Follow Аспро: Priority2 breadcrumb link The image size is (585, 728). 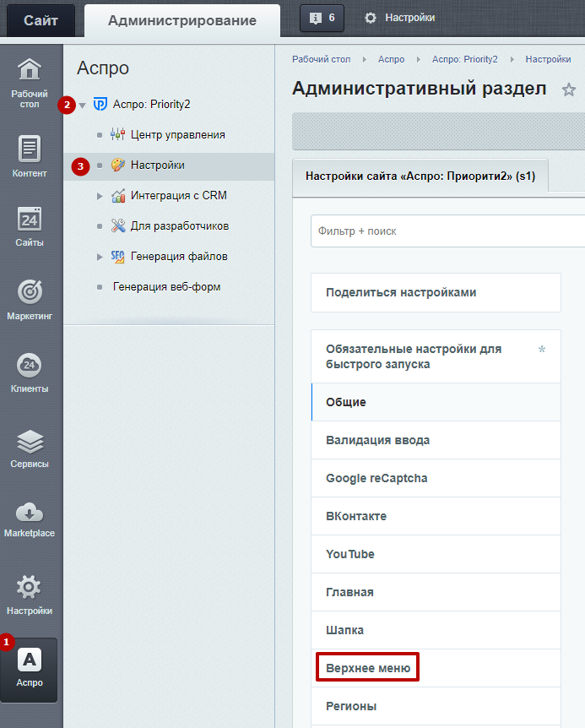pyautogui.click(x=465, y=59)
